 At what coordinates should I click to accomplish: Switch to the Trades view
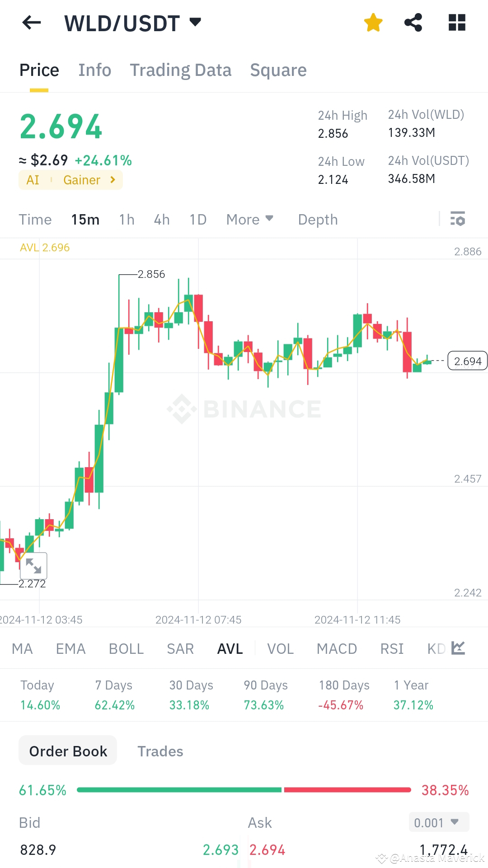(160, 751)
